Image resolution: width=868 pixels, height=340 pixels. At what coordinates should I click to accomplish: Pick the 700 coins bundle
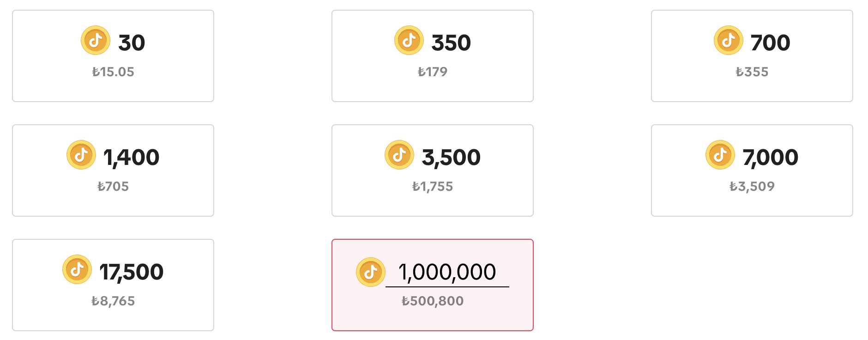pyautogui.click(x=752, y=56)
